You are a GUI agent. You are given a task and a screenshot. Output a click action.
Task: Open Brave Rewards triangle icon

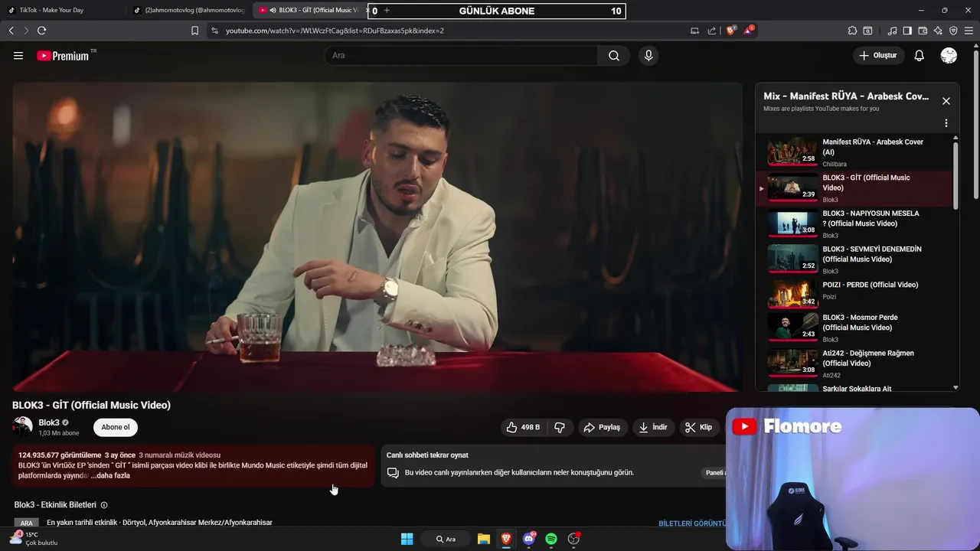pyautogui.click(x=750, y=31)
